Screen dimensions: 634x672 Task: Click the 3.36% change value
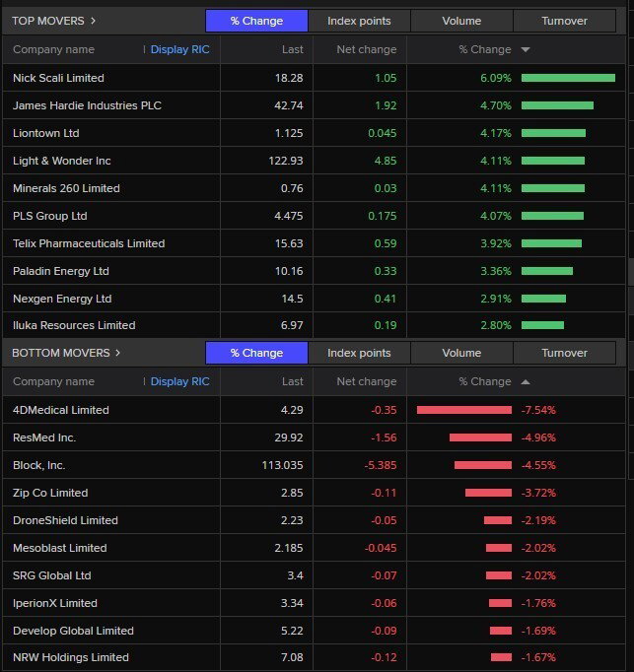point(495,271)
